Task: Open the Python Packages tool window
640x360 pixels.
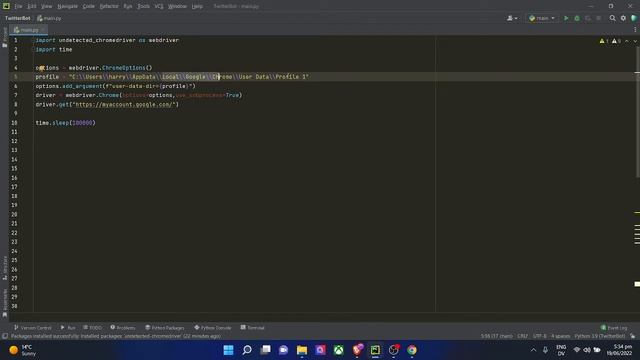Action: [x=165, y=328]
